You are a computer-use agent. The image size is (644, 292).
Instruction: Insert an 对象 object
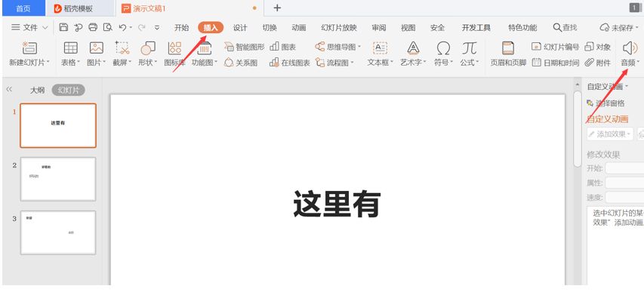598,47
